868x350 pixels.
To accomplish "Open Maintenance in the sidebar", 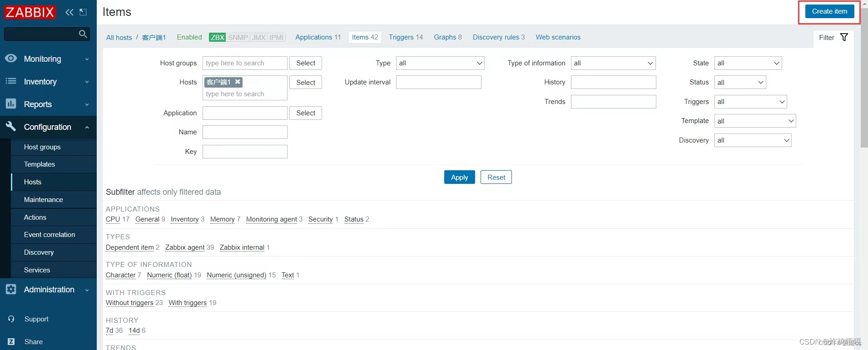I will click(54, 200).
